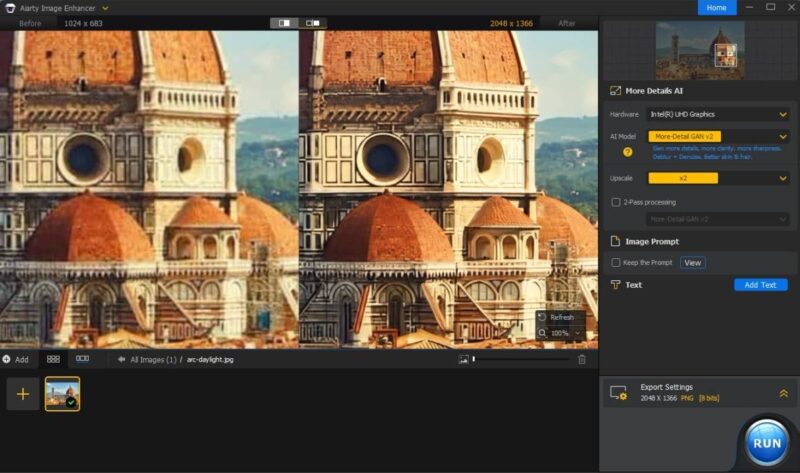This screenshot has height=473, width=800.
Task: Click the PNG export format label
Action: tap(687, 398)
